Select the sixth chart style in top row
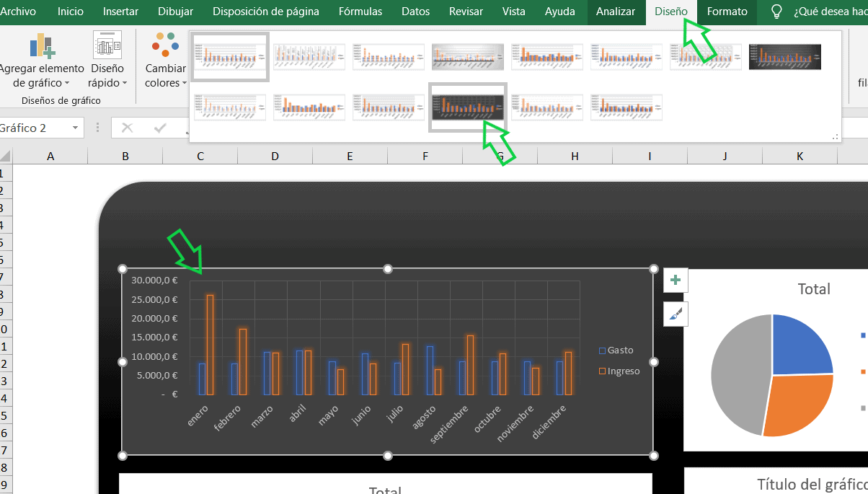Screen dimensions: 868x494 pyautogui.click(x=626, y=57)
